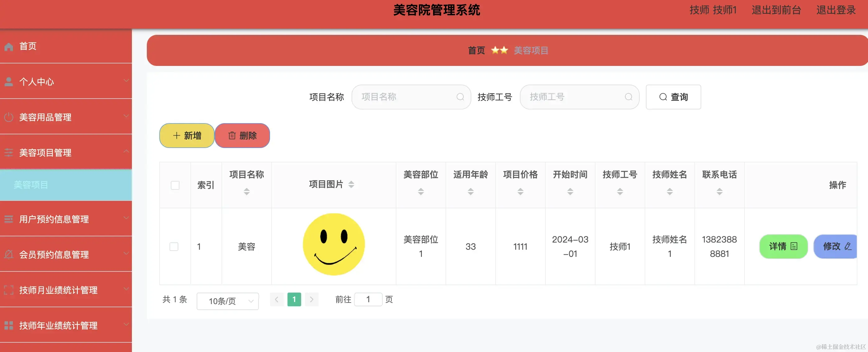Select 美容项目 in the sidebar submenu
Screen dimensions: 868x352
tap(31, 185)
